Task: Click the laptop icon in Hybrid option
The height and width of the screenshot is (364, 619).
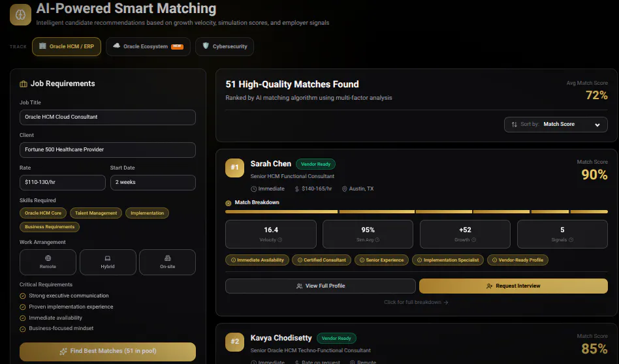Action: tap(107, 258)
